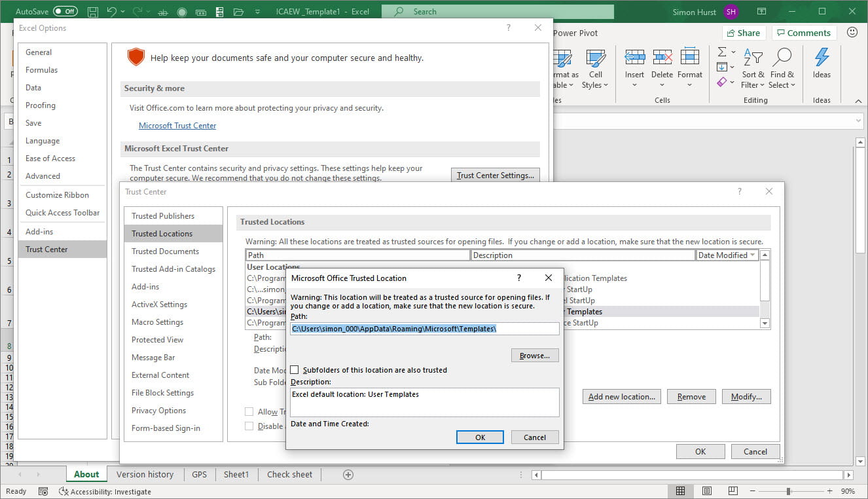Click the new sheet plus icon
Screen dimensions: 868x499
click(348, 475)
